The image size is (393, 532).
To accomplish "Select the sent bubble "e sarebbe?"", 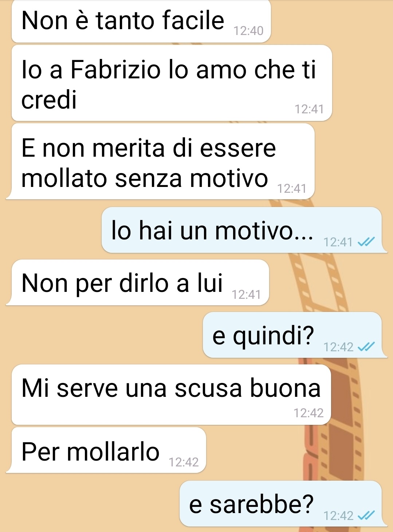I will coord(281,504).
